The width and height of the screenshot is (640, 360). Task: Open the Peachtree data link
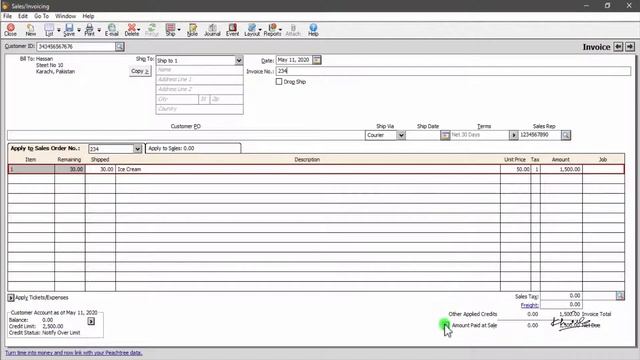pos(74,353)
